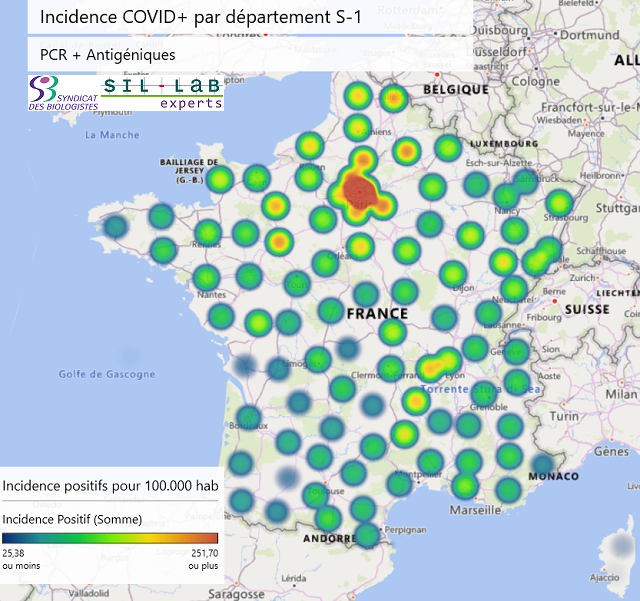
Task: Click the 'Incidence Positif (Somme)' legend label
Action: 72,519
